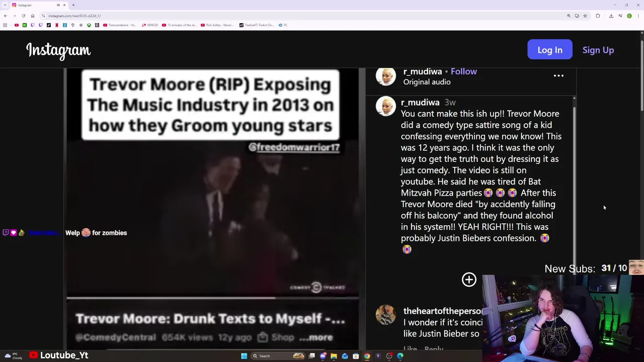The height and width of the screenshot is (362, 644).
Task: Click the plus circle to load more comments
Action: click(x=469, y=280)
